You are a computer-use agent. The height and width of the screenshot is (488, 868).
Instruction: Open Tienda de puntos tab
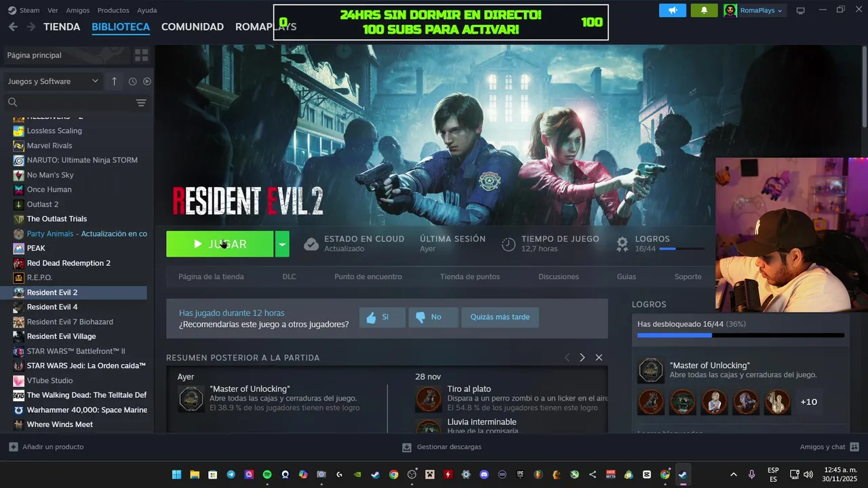click(x=470, y=277)
